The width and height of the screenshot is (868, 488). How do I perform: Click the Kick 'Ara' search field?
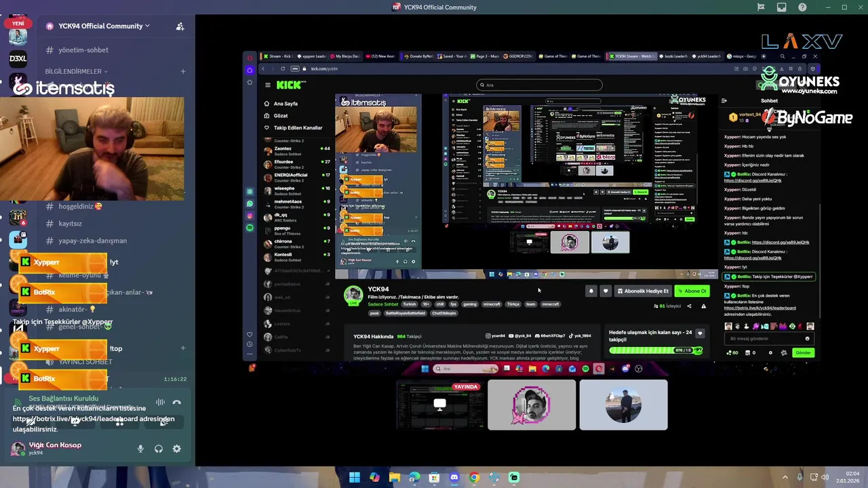pos(540,85)
